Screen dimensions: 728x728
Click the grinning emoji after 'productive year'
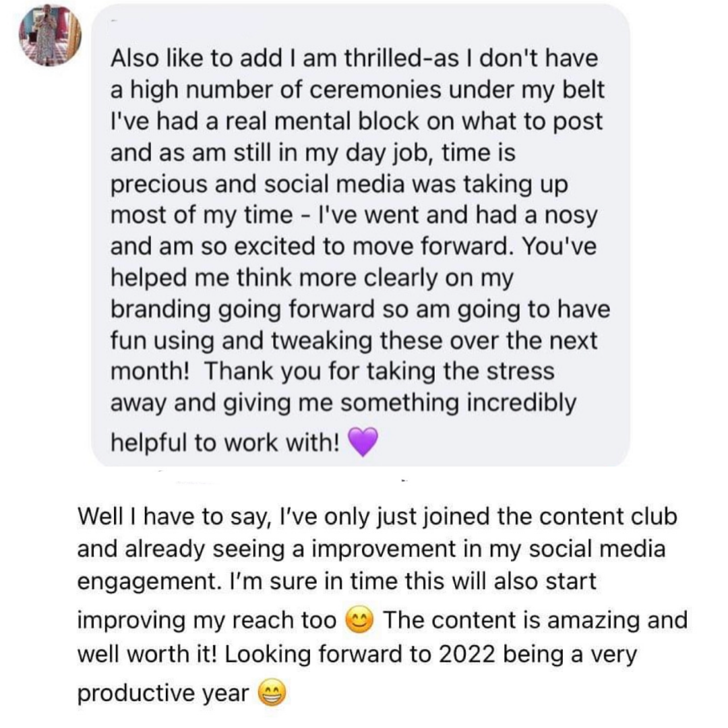pos(271,693)
